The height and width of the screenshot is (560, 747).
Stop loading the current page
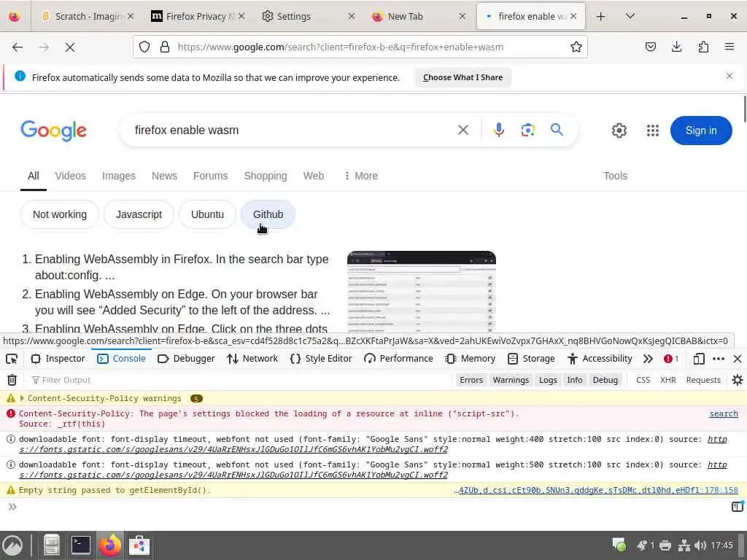tap(69, 47)
